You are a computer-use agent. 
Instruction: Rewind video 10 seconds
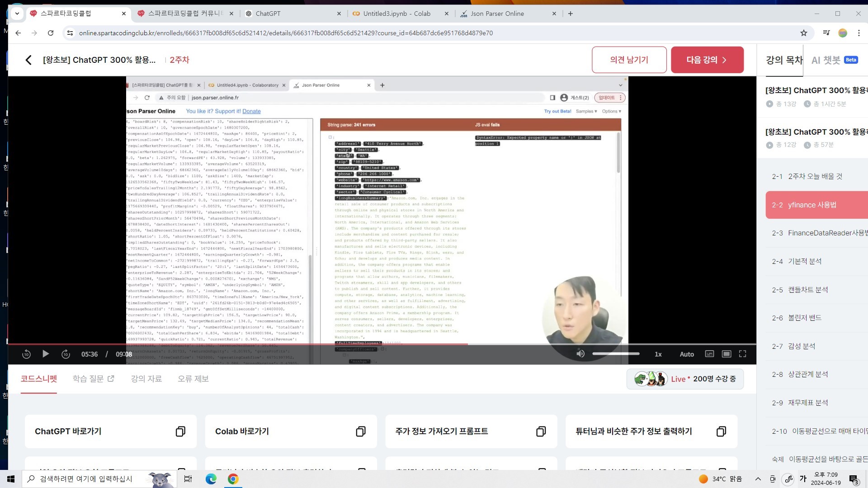click(x=26, y=354)
